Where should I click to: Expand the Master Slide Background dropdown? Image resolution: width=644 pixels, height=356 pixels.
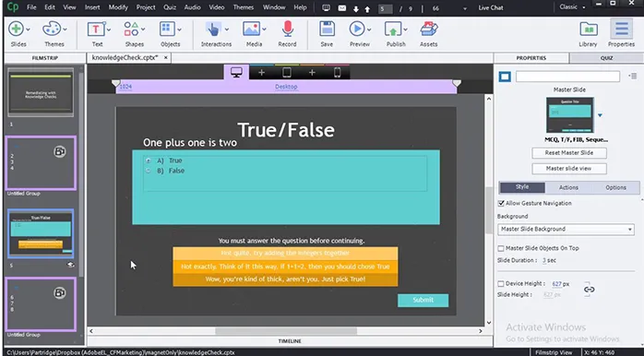point(566,229)
